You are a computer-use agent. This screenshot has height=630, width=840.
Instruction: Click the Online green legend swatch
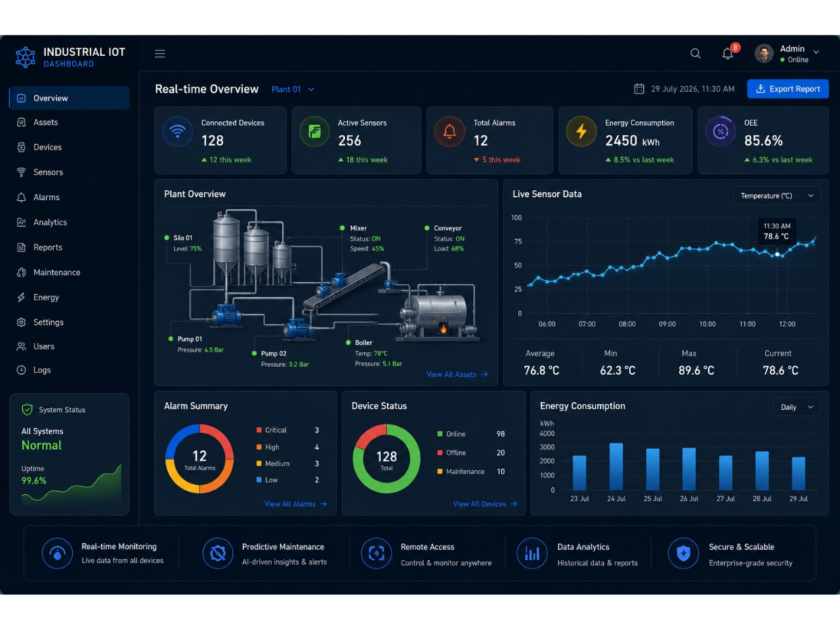pos(440,434)
